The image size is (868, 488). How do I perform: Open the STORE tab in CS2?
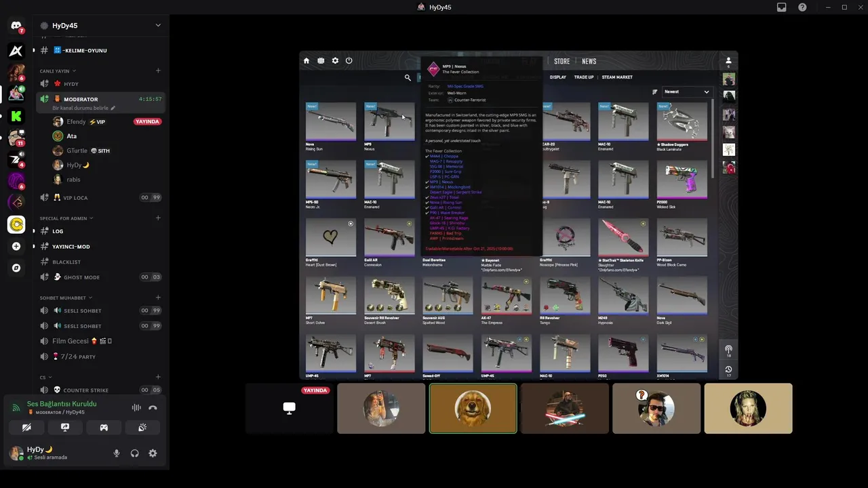[x=562, y=62]
